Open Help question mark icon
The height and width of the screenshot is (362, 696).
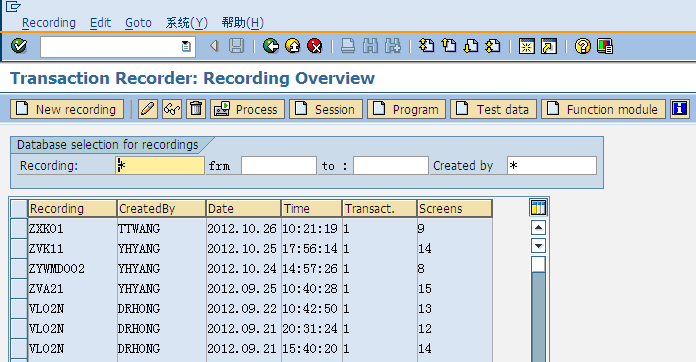582,46
